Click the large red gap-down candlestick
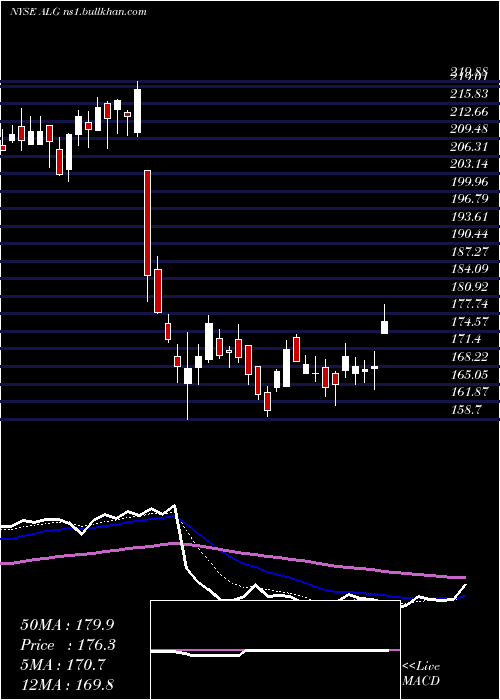The width and height of the screenshot is (500, 700). coord(147,223)
